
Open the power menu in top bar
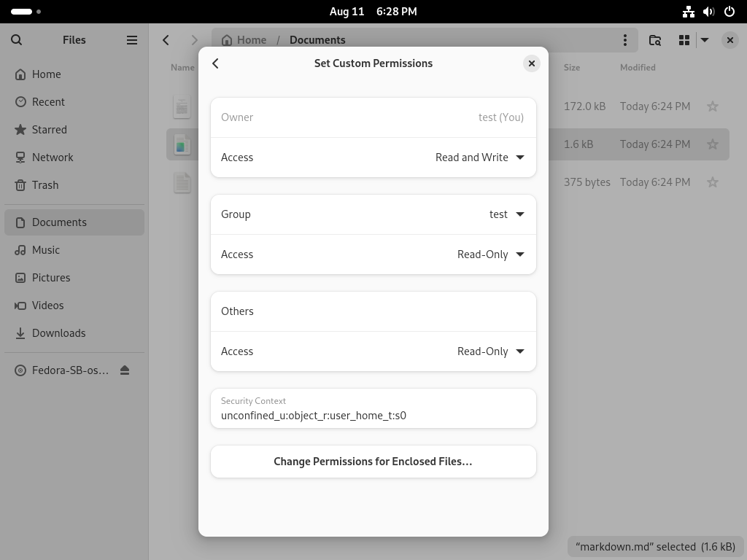click(729, 12)
